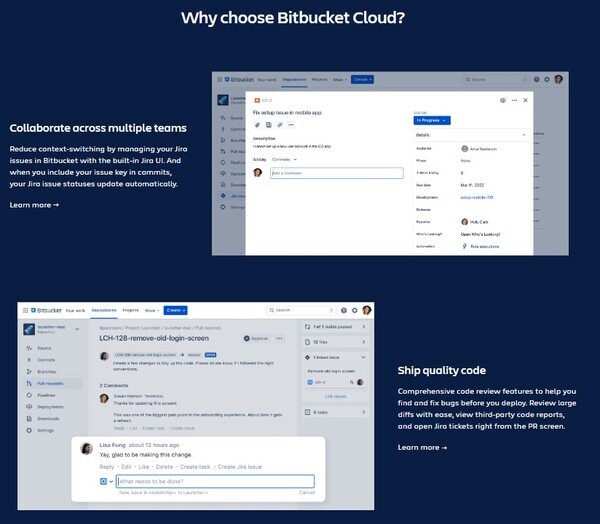Expand 12 files panel

[x=336, y=342]
